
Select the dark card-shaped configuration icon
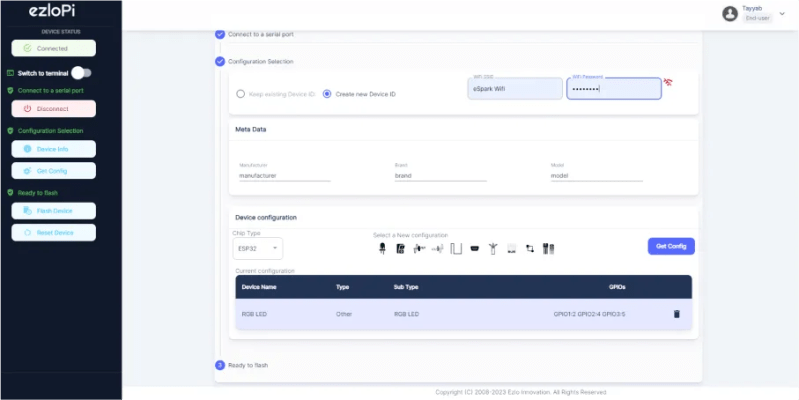click(x=401, y=249)
